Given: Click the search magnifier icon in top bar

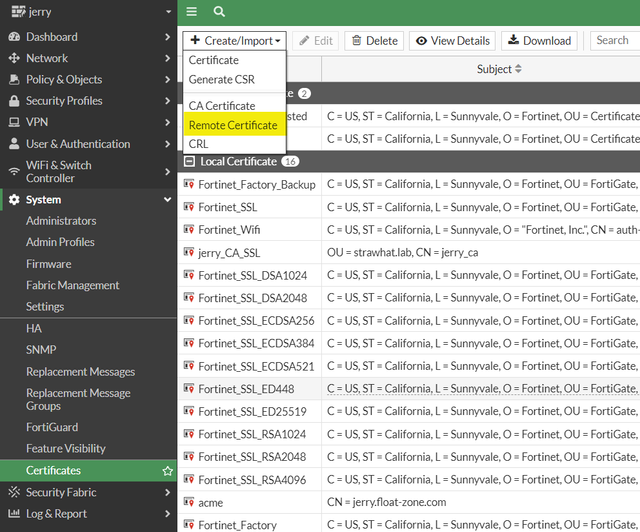Looking at the screenshot, I should (219, 12).
